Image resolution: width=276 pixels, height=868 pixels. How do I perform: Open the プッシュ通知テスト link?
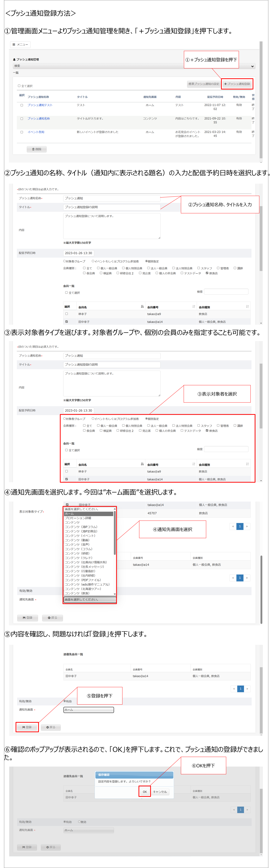(x=40, y=105)
